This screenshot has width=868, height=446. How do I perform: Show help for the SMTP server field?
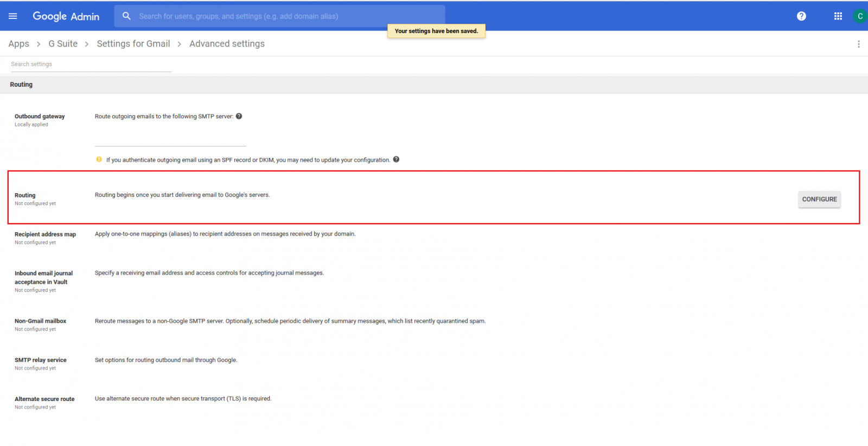239,116
